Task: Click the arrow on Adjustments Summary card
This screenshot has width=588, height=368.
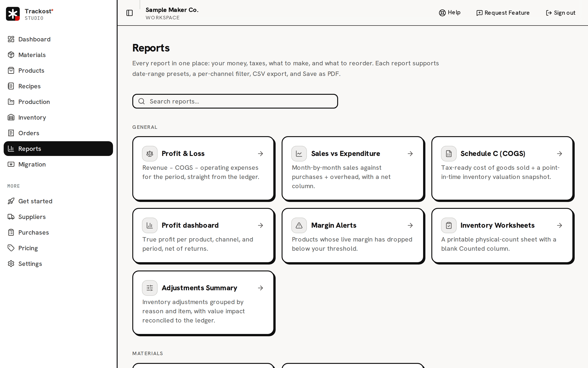Action: (x=260, y=288)
